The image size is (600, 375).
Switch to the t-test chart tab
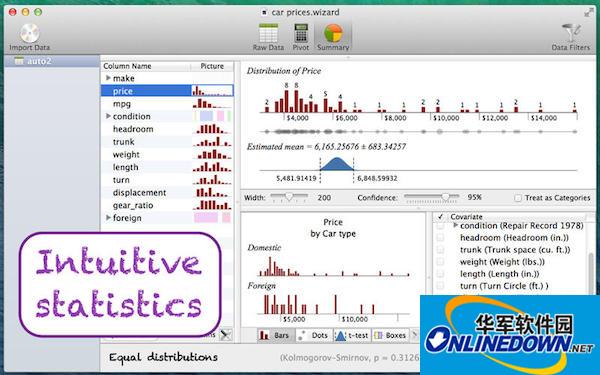coord(352,335)
